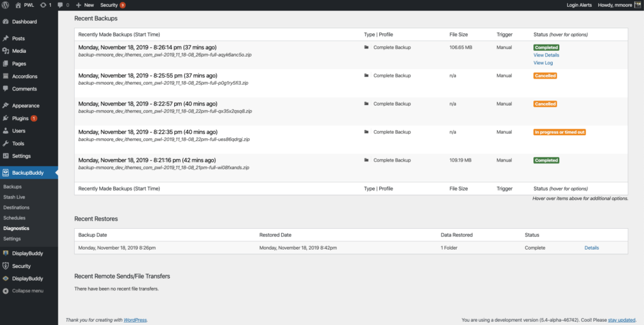Click the 1 Folder data restored cell
This screenshot has height=325, width=644.
tap(449, 248)
